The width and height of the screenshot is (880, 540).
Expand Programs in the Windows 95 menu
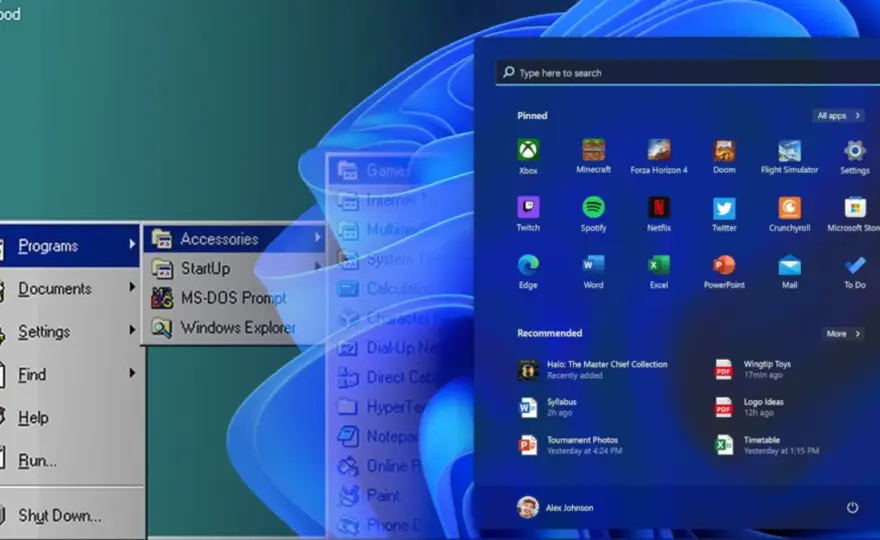[x=70, y=246]
